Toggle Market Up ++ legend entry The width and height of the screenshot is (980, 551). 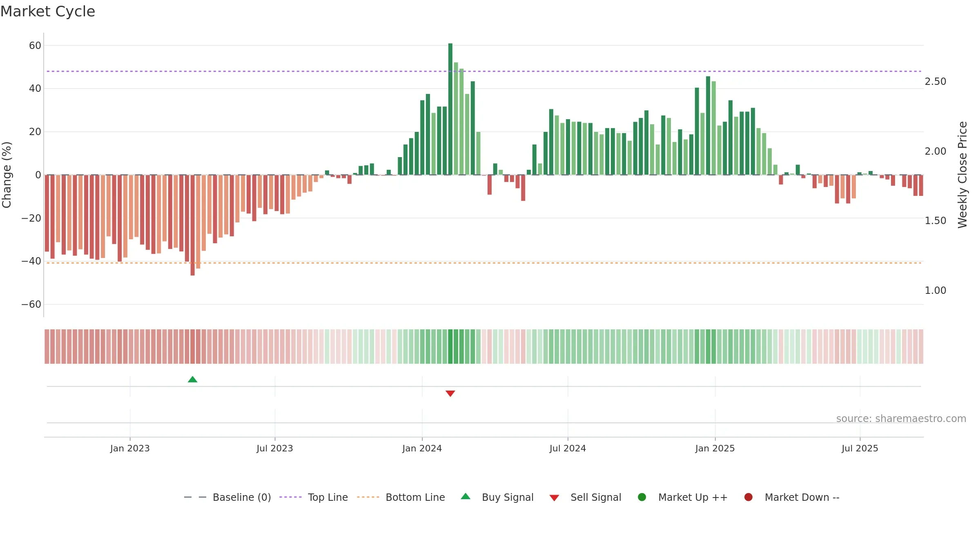point(683,497)
